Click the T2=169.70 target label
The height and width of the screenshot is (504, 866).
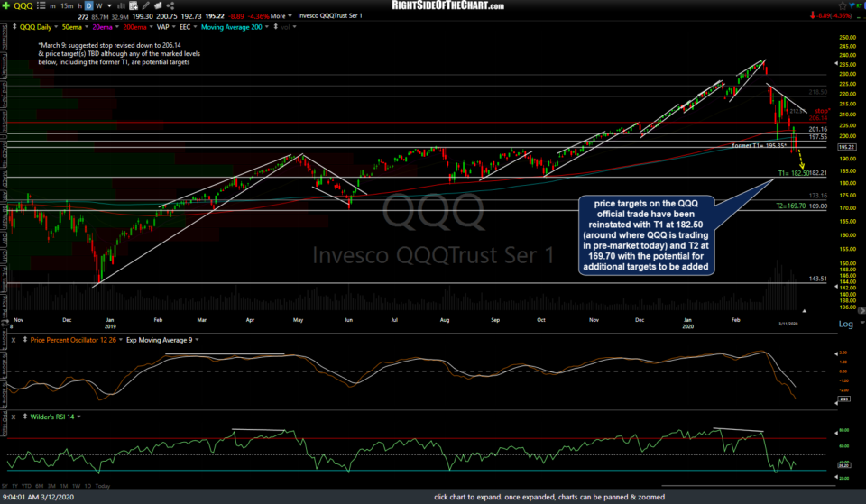point(790,206)
